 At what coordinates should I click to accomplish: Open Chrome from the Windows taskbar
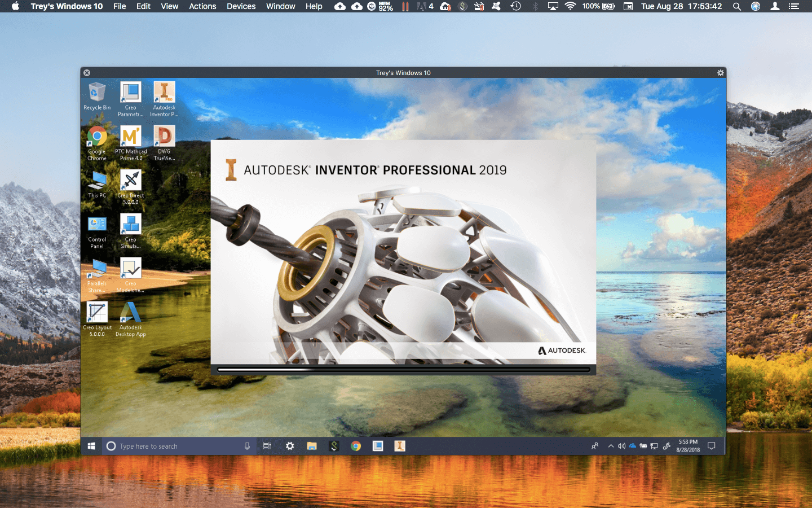click(x=356, y=446)
